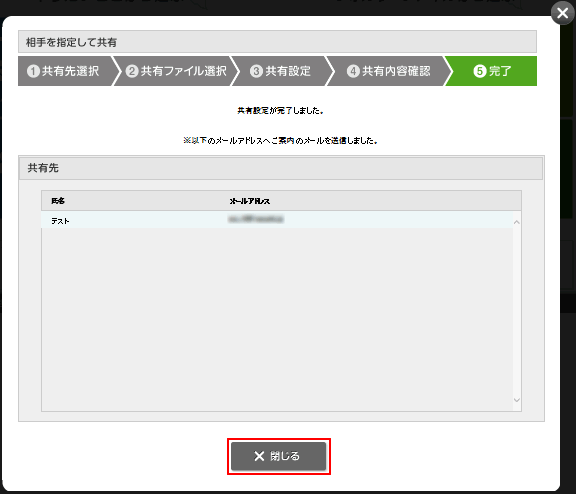Click the circled number 1 icon

(x=33, y=71)
